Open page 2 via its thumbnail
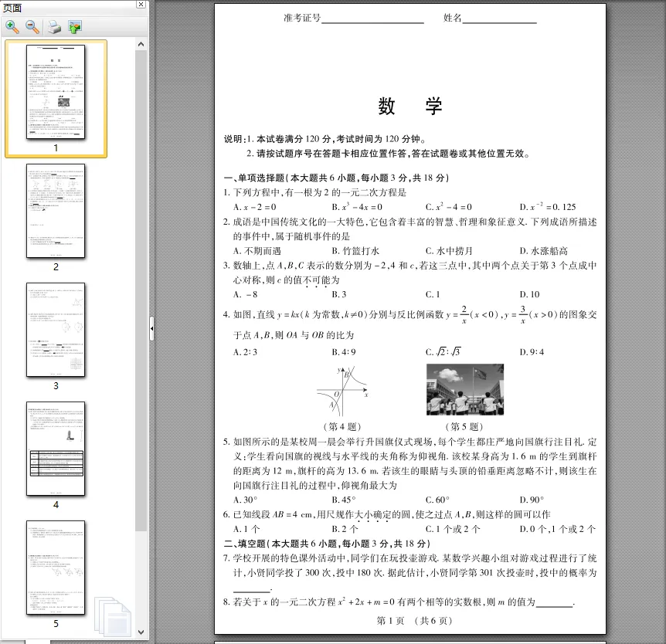 click(x=56, y=211)
